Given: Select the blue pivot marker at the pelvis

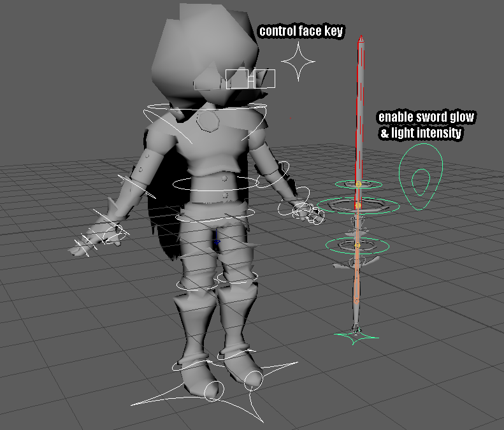Looking at the screenshot, I should [x=217, y=242].
